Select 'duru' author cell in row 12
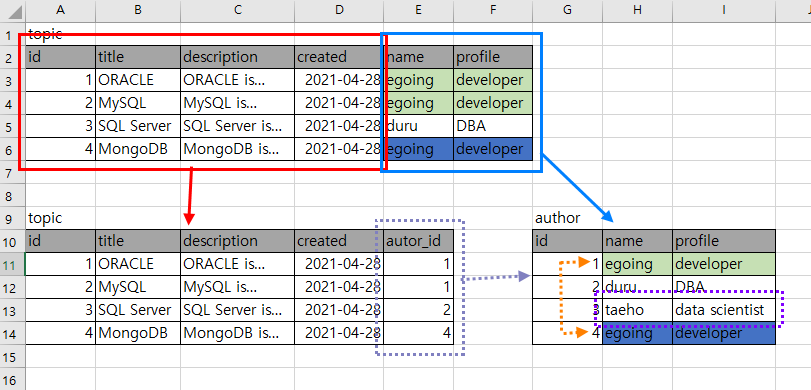 (638, 287)
